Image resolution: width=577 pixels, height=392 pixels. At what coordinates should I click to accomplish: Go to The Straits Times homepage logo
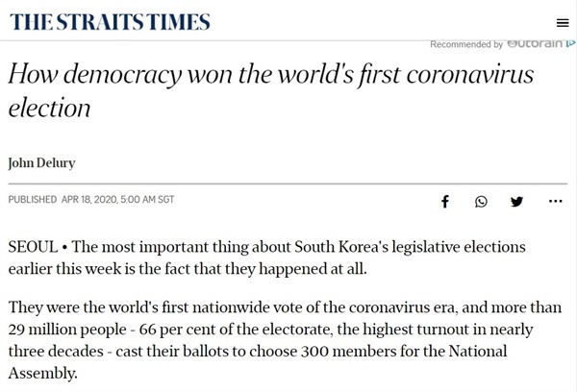coord(110,22)
